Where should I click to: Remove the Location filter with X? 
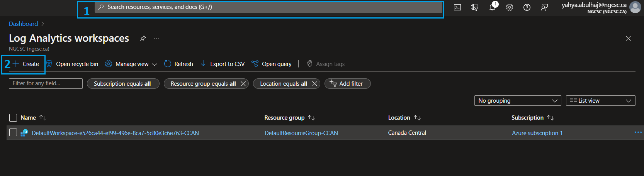tap(314, 84)
